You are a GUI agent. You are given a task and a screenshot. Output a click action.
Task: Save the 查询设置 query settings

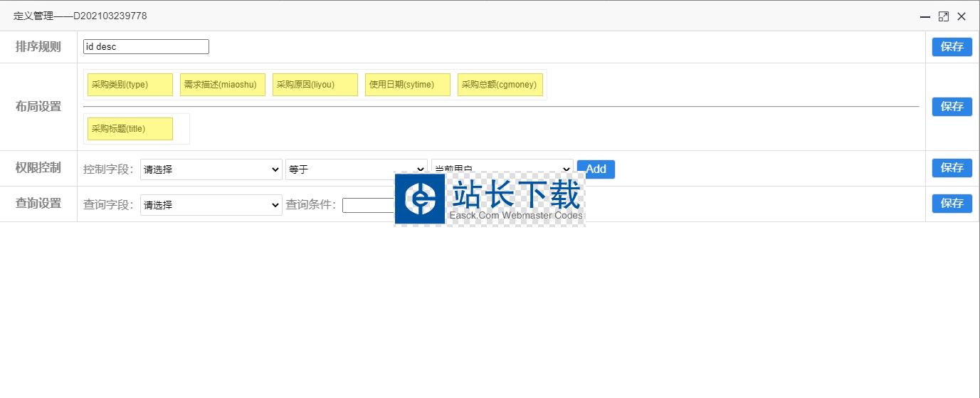952,203
